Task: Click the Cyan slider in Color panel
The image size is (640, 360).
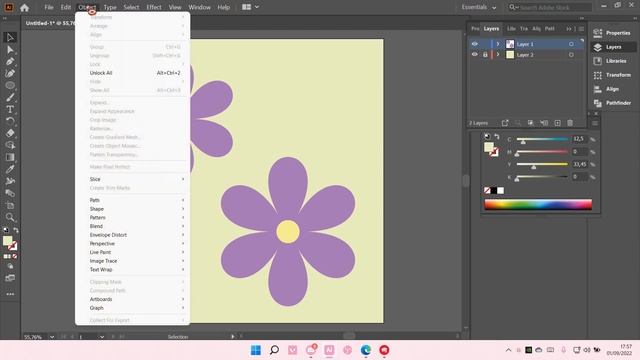Action: coord(542,140)
